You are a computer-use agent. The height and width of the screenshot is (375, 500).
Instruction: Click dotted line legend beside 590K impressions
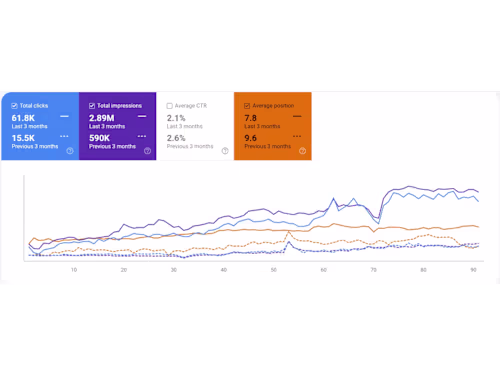tap(142, 136)
